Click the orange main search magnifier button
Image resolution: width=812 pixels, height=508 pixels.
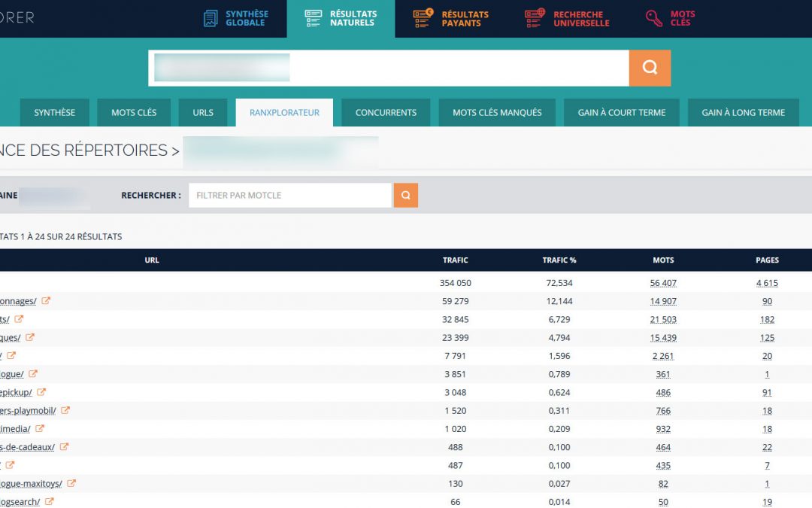tap(650, 68)
